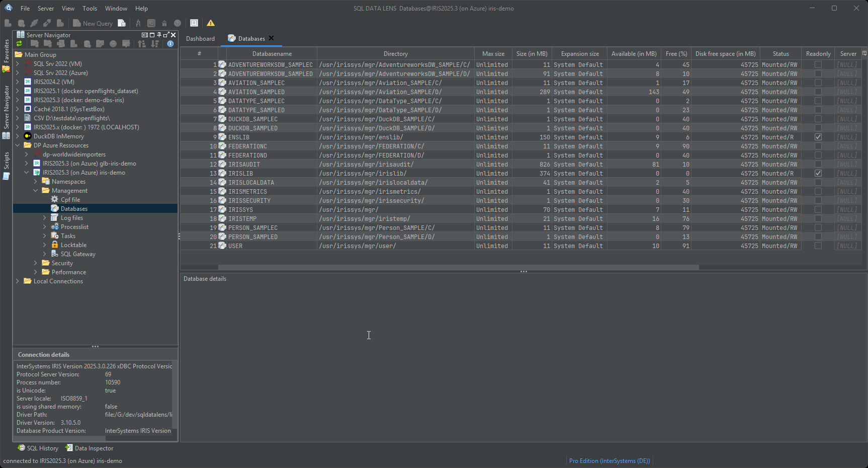The width and height of the screenshot is (868, 468).
Task: Click the Connection details horizontal scrollbar
Action: tap(59, 438)
